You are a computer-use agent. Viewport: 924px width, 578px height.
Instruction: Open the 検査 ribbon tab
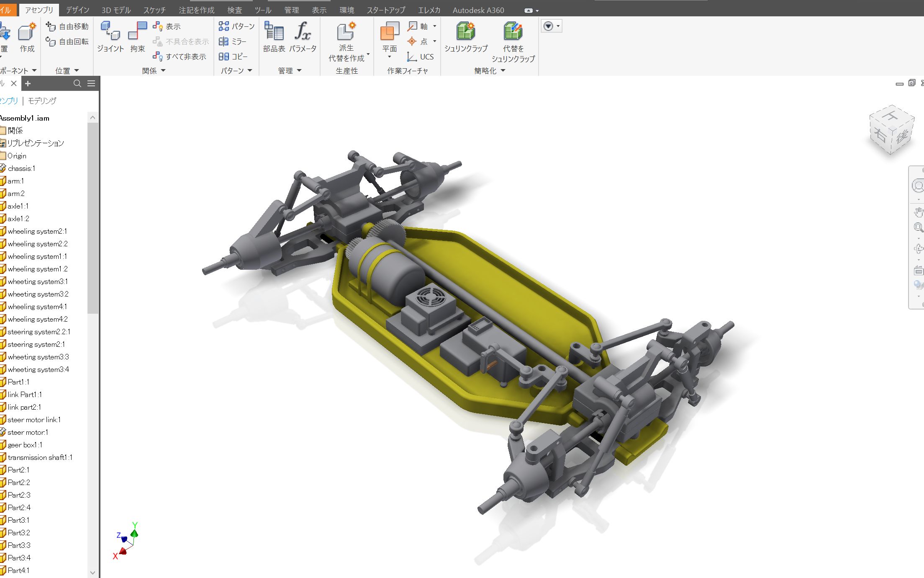pos(234,10)
